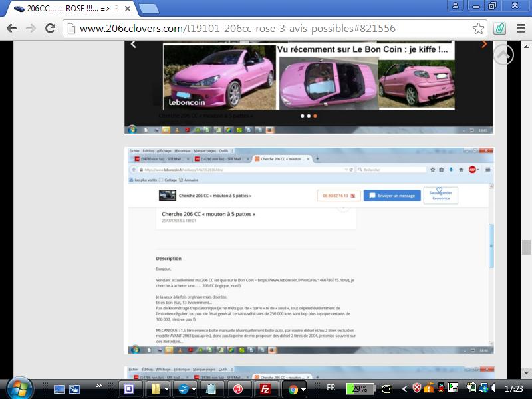Open the blue globe taskbar app
The width and height of the screenshot is (532, 399).
click(x=184, y=389)
